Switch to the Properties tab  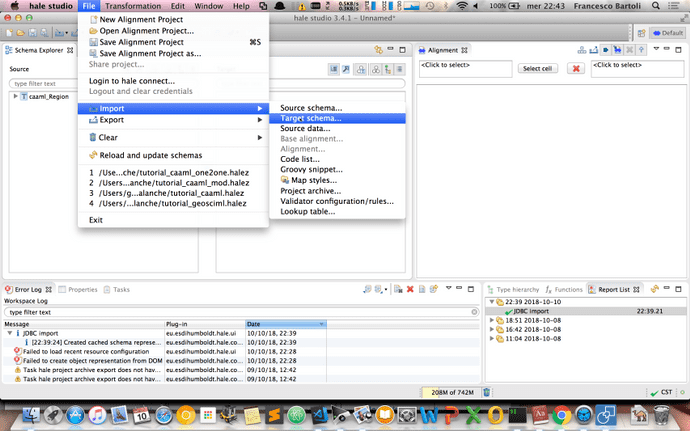pyautogui.click(x=82, y=289)
